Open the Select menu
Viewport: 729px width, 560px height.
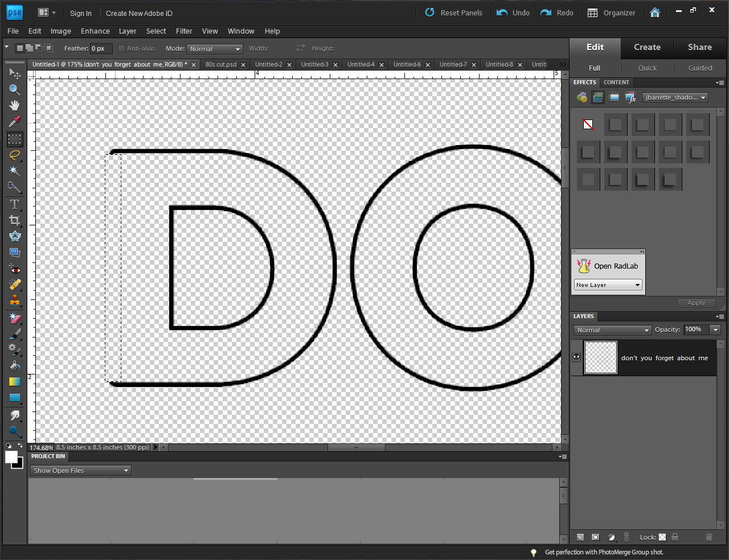coord(156,31)
